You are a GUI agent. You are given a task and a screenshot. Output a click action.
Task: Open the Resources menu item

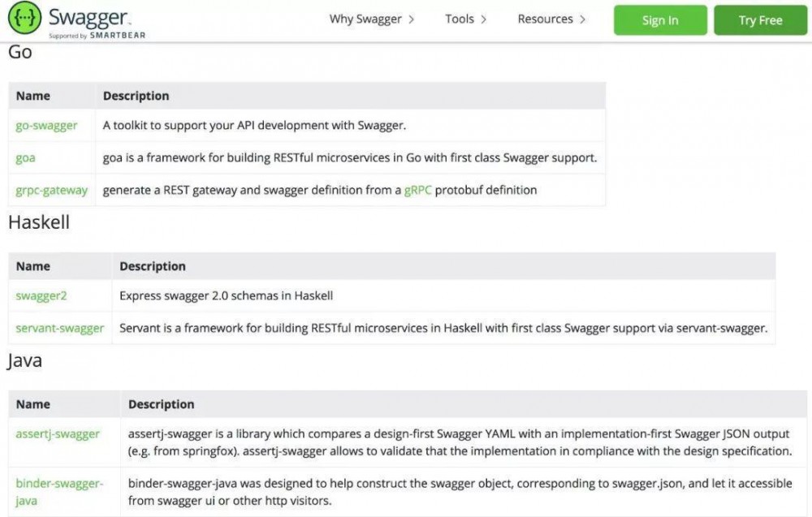[545, 19]
